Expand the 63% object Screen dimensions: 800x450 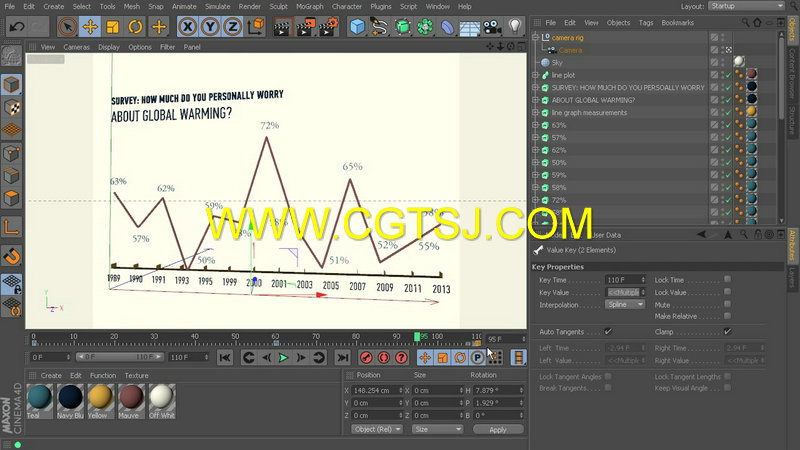535,125
